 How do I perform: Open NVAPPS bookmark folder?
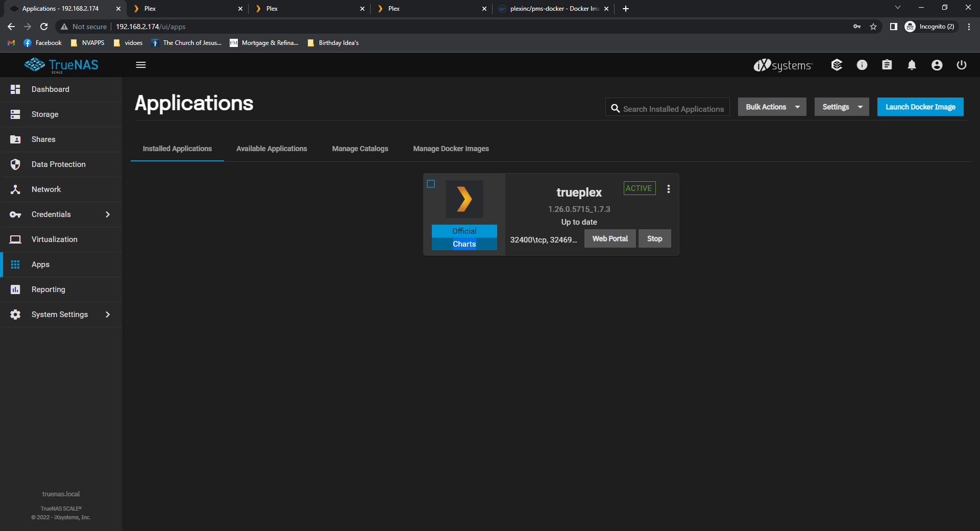click(88, 43)
